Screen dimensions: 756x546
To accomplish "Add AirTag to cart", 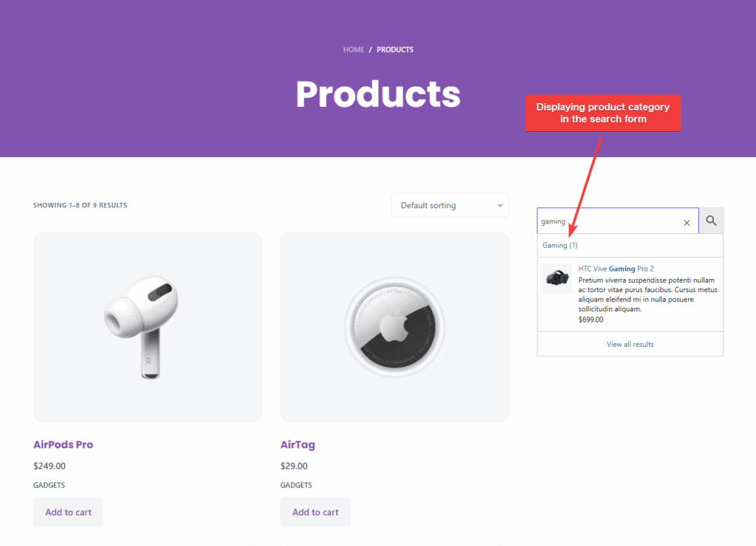I will click(315, 512).
